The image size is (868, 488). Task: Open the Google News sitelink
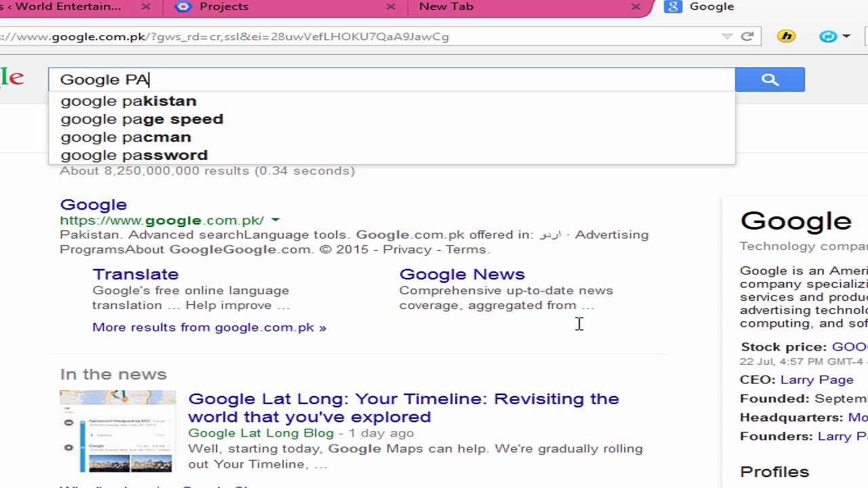click(x=462, y=274)
